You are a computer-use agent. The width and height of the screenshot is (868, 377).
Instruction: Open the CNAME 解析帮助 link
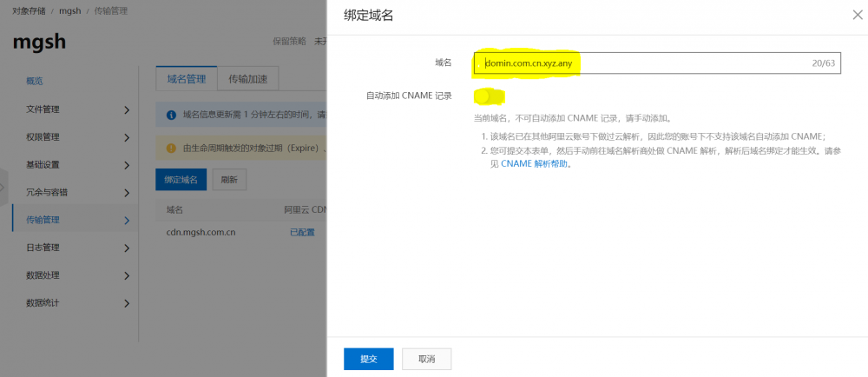point(534,164)
